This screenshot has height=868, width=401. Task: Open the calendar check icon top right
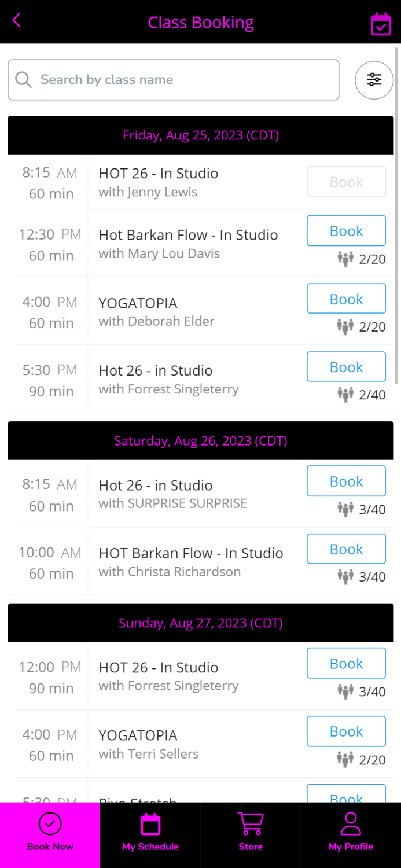tap(381, 23)
